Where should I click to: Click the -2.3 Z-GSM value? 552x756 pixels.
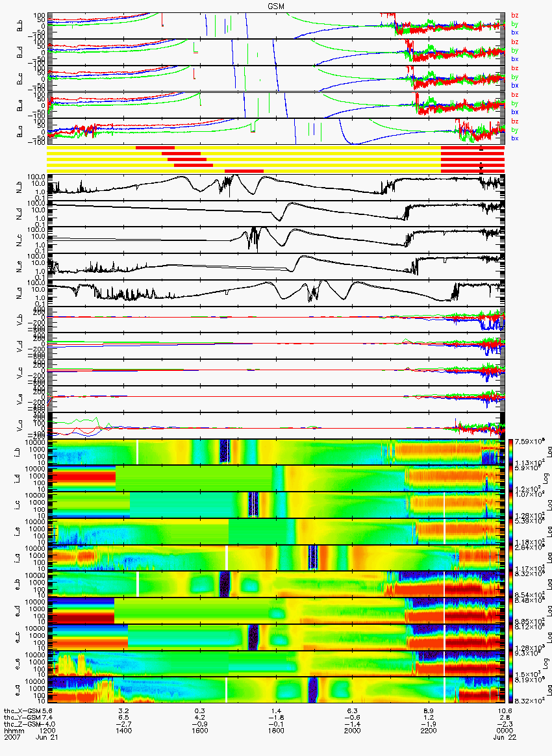(505, 724)
